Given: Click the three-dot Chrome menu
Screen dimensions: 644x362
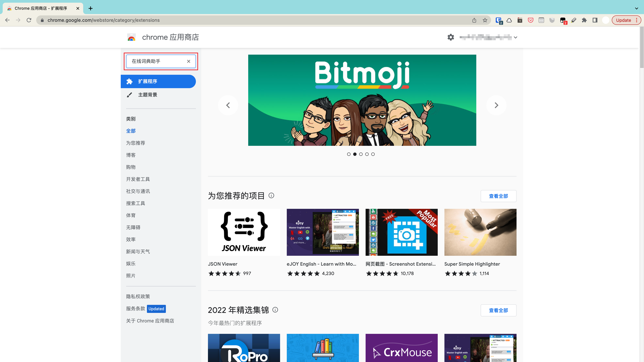Looking at the screenshot, I should click(x=637, y=20).
